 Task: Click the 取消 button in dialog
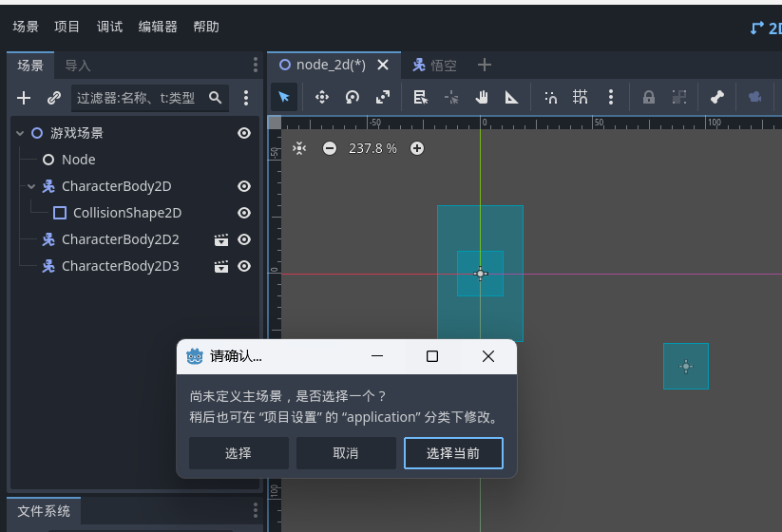coord(346,453)
